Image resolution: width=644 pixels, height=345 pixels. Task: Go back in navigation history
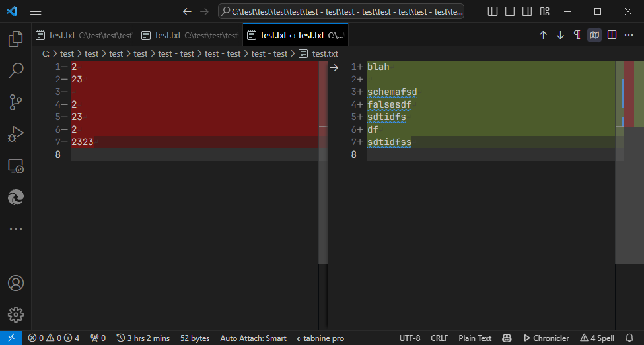pyautogui.click(x=188, y=11)
